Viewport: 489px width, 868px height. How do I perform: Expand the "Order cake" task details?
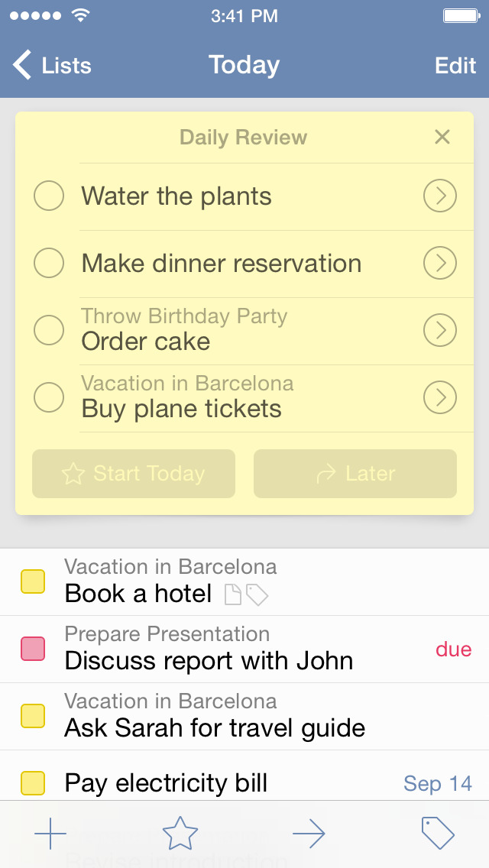[x=439, y=330]
